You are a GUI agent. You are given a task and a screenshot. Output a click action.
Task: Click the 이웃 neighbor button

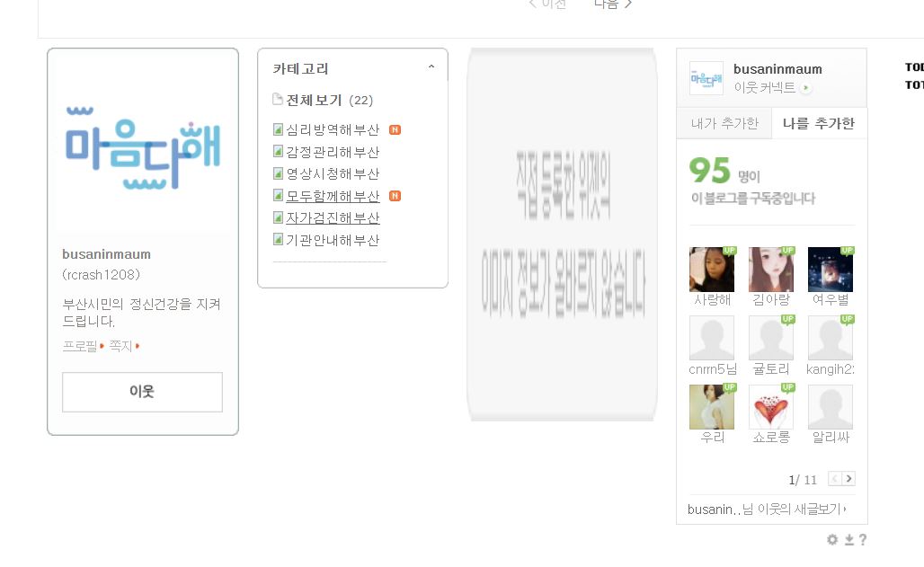(x=143, y=392)
